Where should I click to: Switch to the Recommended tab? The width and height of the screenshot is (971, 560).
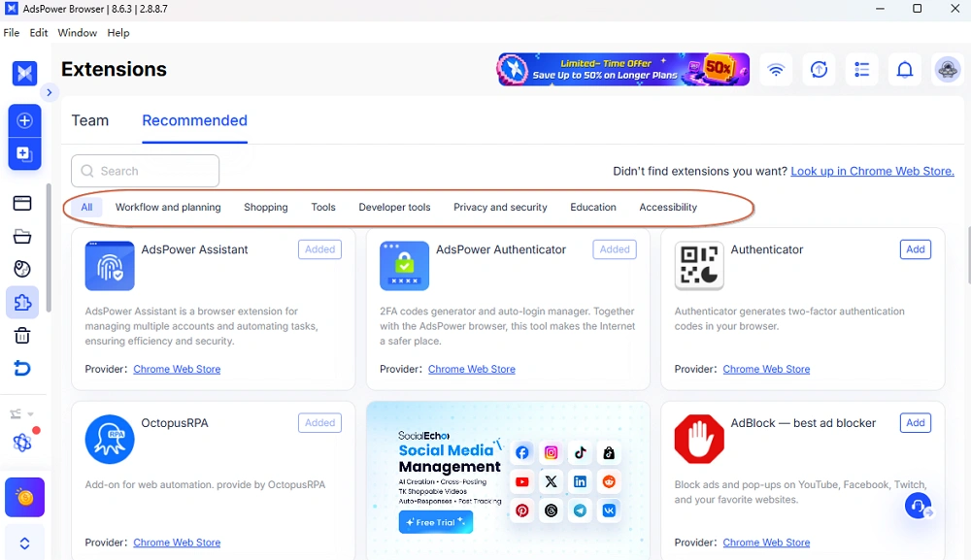[194, 120]
